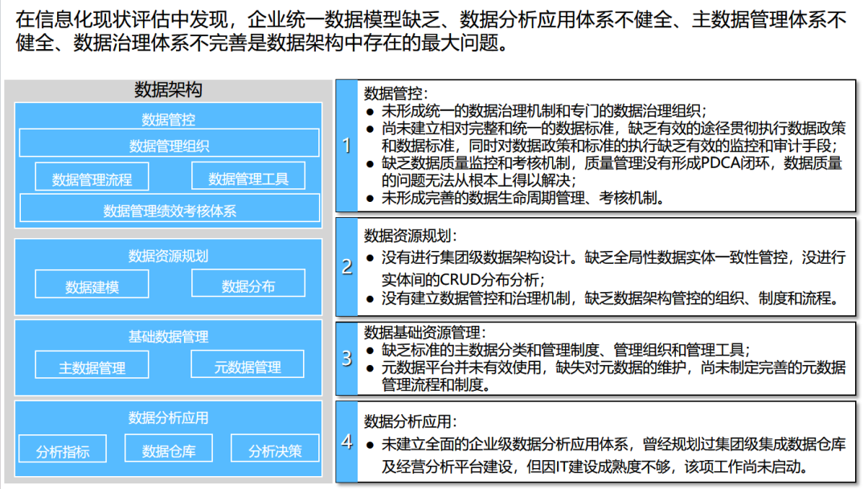Select the 数据管理绩效考核体系 box
The width and height of the screenshot is (868, 489).
170,209
